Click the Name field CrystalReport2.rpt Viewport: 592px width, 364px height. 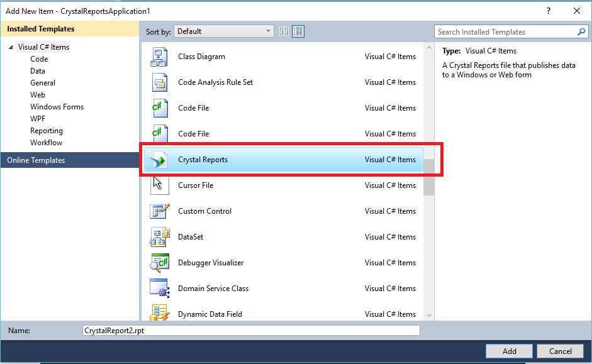(x=251, y=331)
